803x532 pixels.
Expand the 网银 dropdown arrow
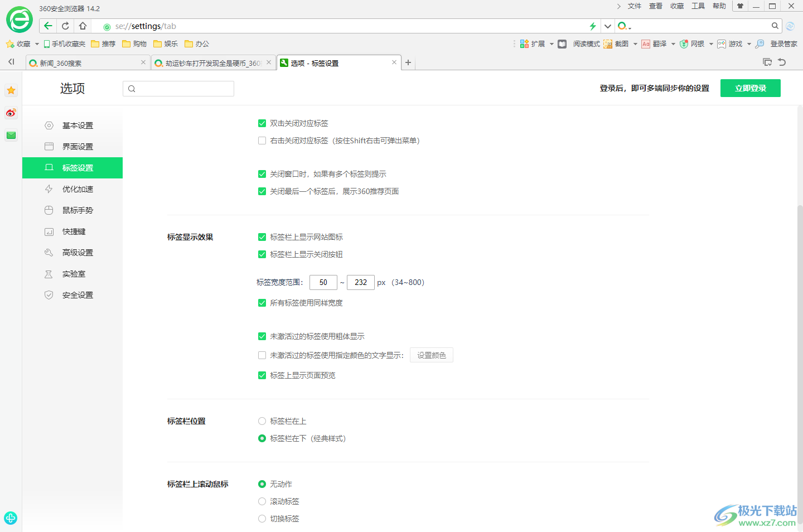(x=711, y=43)
